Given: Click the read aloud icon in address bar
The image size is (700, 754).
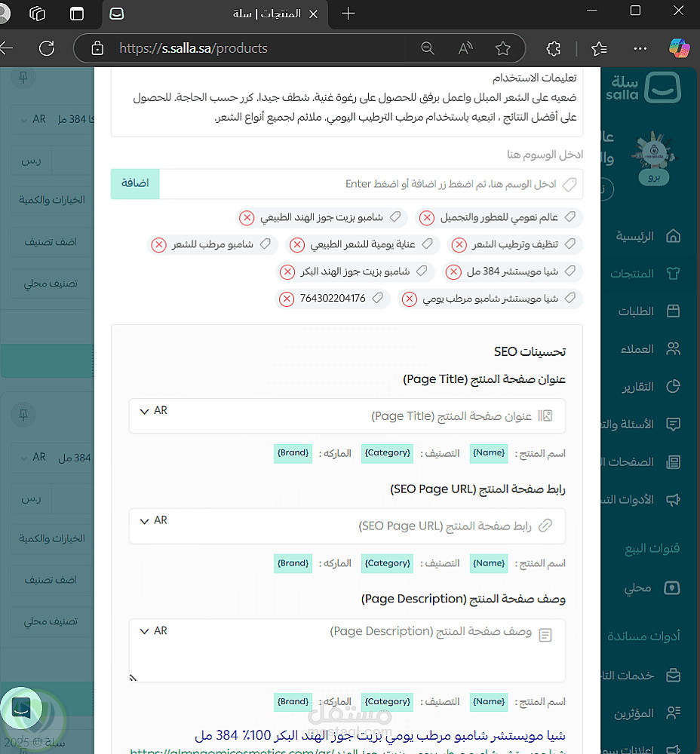Looking at the screenshot, I should pyautogui.click(x=465, y=48).
